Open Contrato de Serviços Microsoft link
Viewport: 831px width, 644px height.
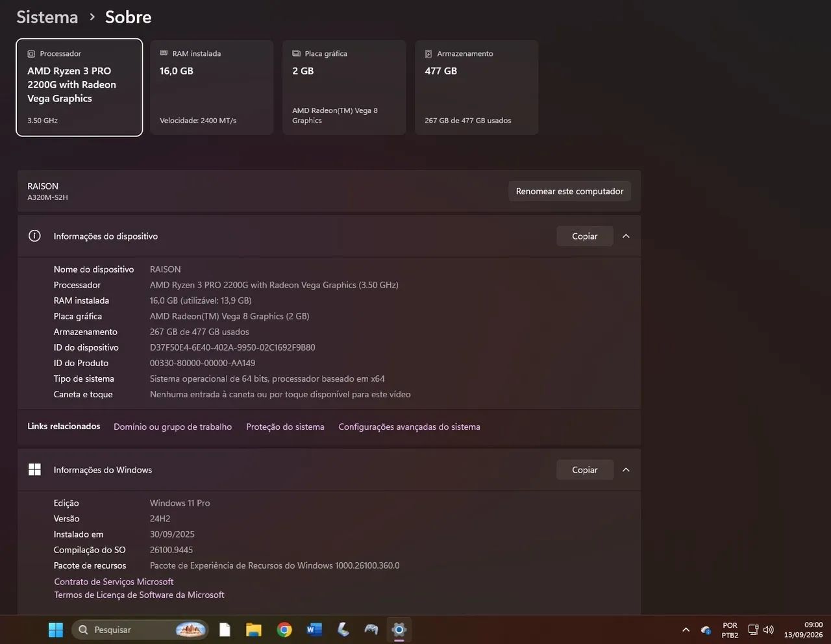114,582
